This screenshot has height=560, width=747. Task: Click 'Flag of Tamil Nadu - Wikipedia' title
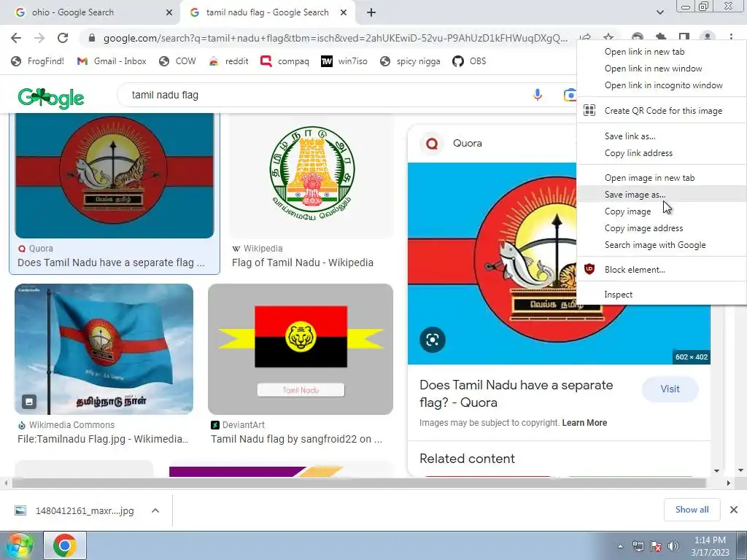coord(303,262)
